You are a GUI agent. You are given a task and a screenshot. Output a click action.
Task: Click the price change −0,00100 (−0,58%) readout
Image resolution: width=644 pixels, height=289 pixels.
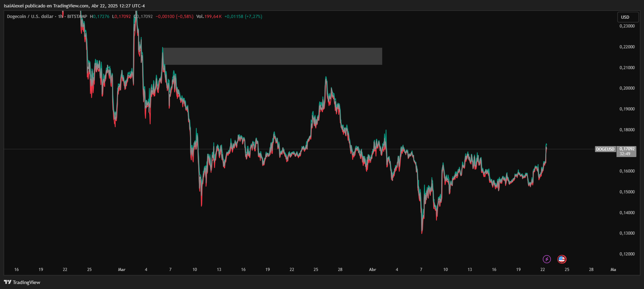coord(175,17)
